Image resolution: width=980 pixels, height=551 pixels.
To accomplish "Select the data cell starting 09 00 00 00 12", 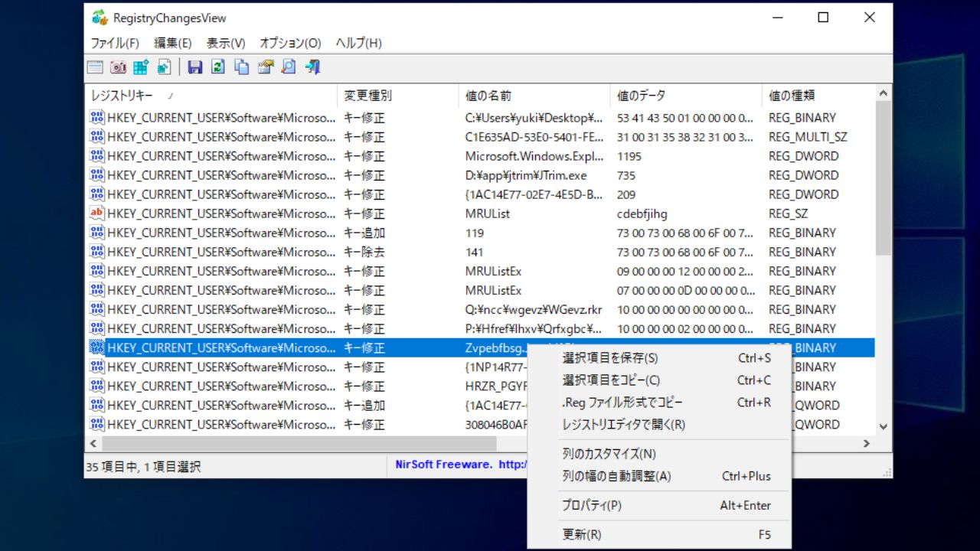I will click(x=685, y=271).
